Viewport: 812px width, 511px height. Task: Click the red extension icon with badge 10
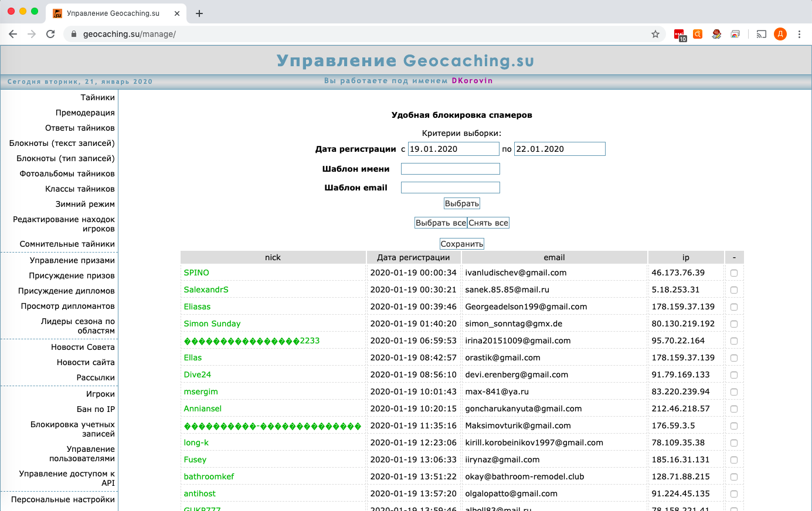(679, 34)
